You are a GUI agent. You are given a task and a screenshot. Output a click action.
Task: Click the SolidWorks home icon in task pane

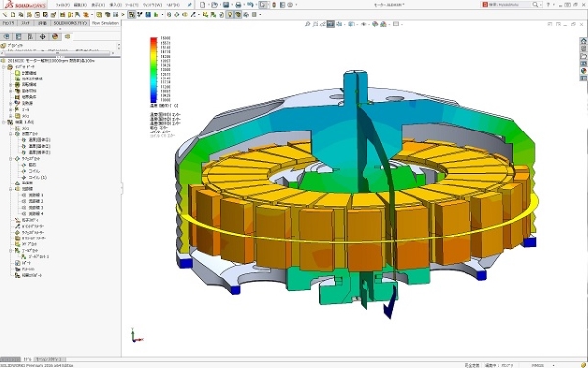point(583,41)
